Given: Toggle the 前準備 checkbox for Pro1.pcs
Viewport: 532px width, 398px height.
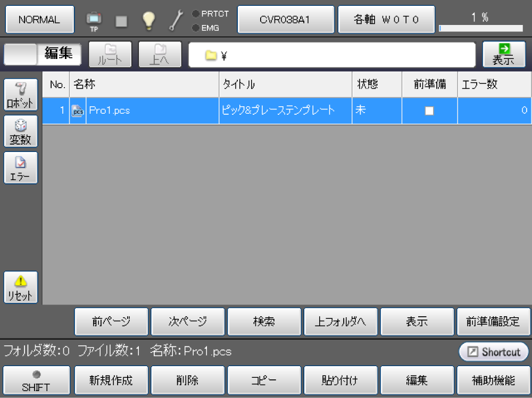Looking at the screenshot, I should point(429,111).
